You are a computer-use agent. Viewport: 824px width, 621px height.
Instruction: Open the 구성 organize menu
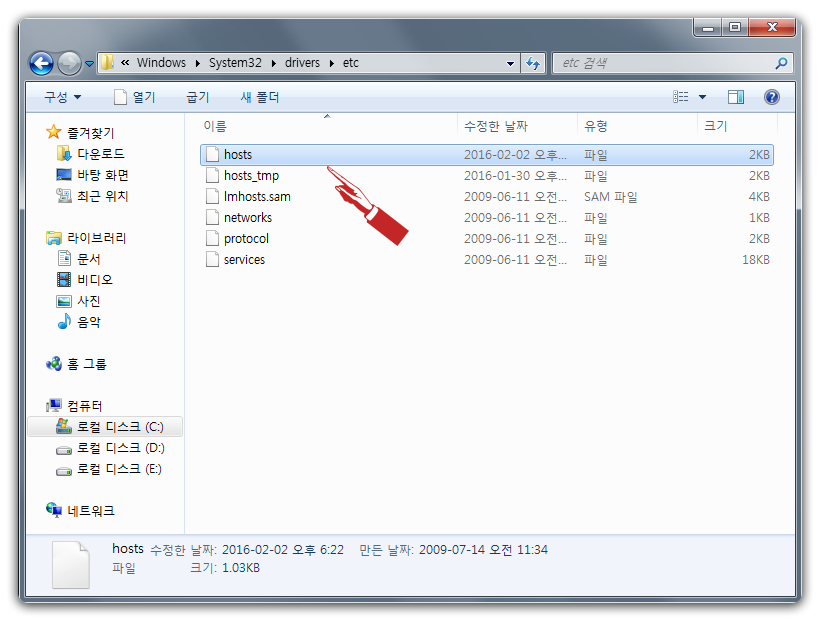point(63,97)
